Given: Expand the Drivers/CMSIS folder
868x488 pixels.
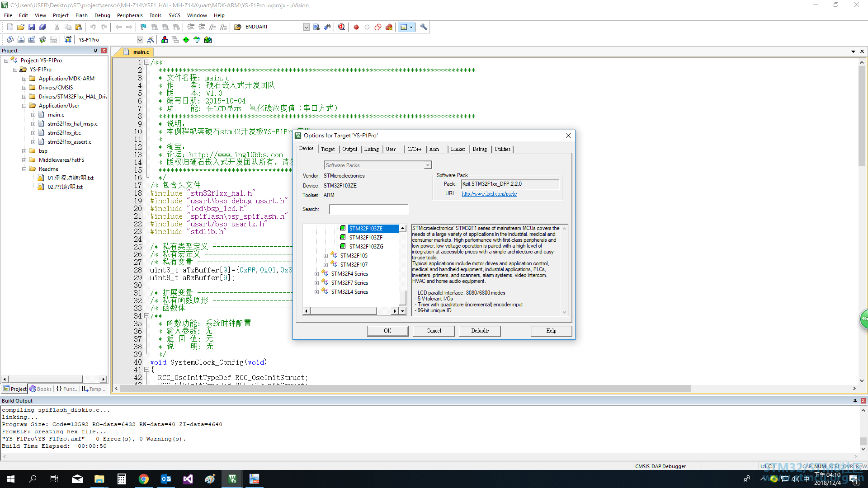Looking at the screenshot, I should [x=24, y=88].
